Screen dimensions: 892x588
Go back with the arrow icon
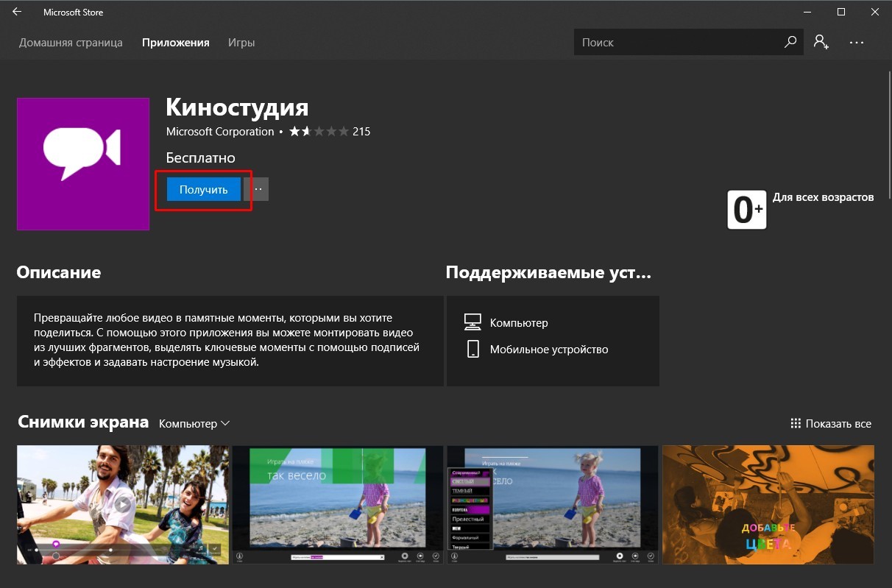point(17,13)
